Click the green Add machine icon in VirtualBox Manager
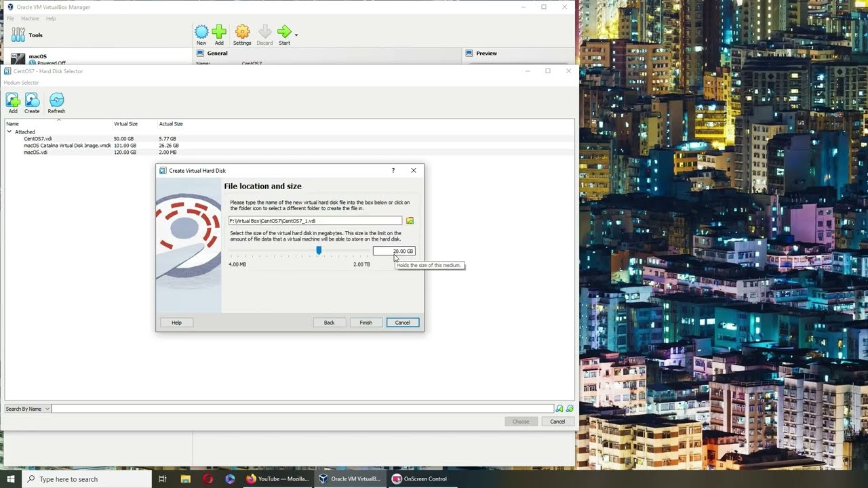Screen dimensions: 868x488 pyautogui.click(x=219, y=32)
